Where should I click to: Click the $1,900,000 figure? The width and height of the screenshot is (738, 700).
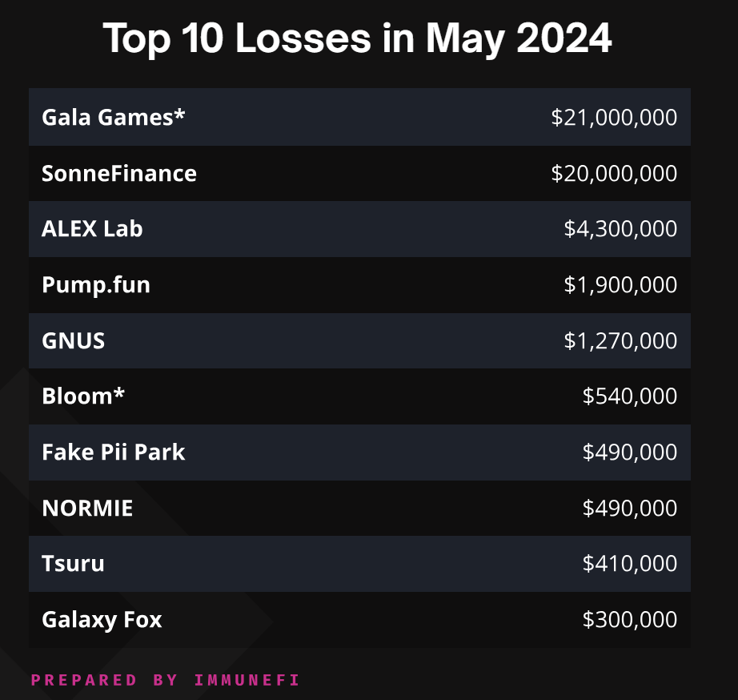[x=620, y=285]
